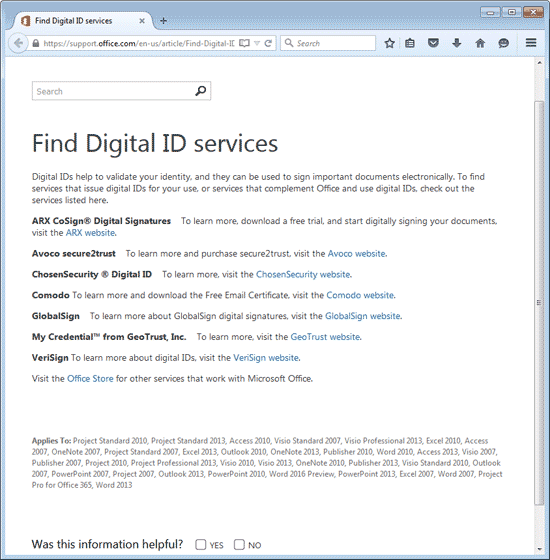Open the Comodo website link
Image resolution: width=550 pixels, height=560 pixels.
(360, 295)
